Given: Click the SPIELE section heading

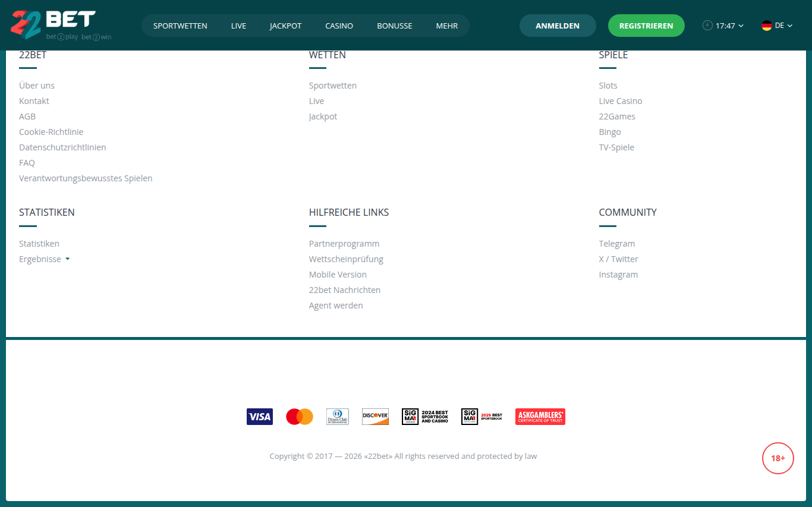Looking at the screenshot, I should point(613,55).
